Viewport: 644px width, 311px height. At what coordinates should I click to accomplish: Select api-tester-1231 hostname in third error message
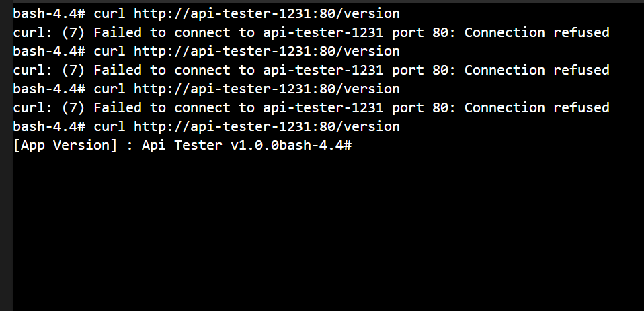tap(323, 107)
